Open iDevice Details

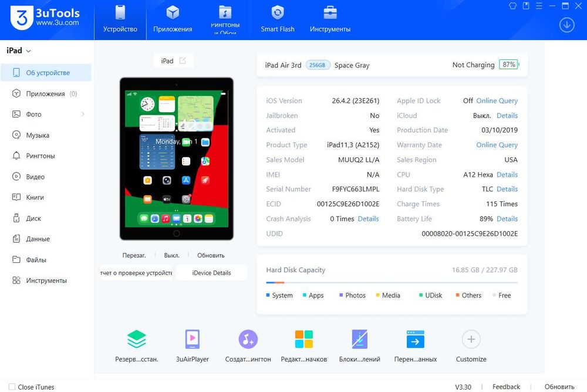(x=211, y=273)
